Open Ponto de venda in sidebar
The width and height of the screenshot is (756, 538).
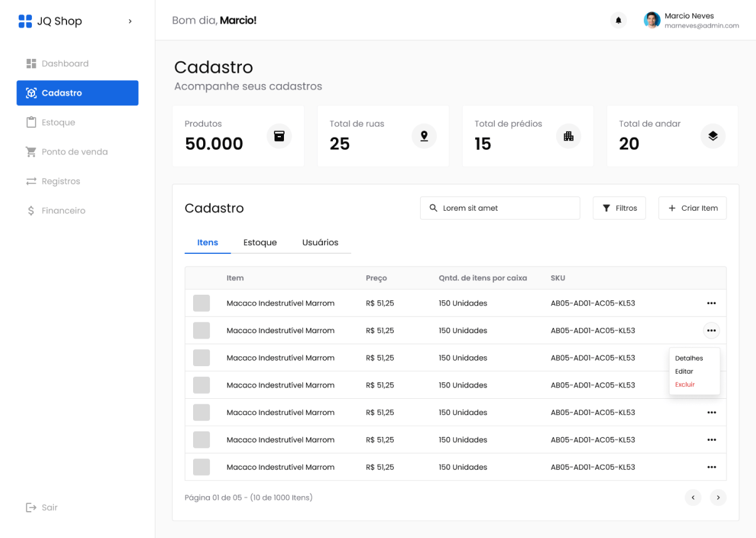tap(75, 152)
